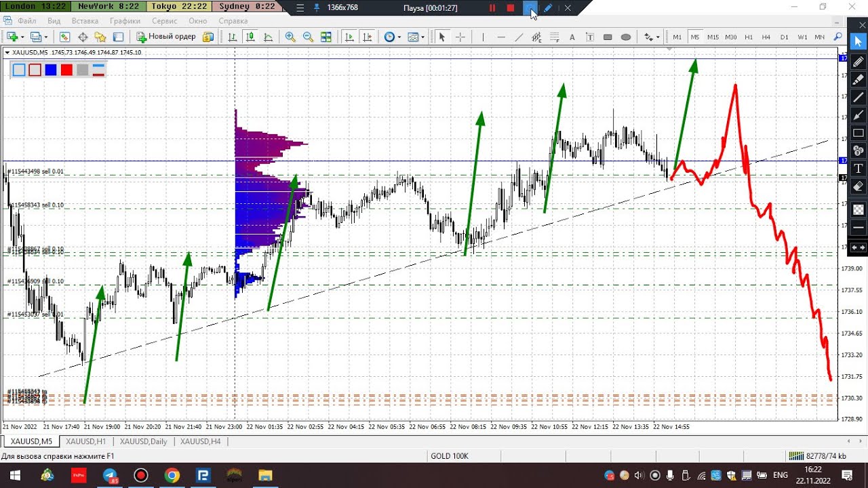Expand XAUUSD,M5 chart title arrow
868x488 pixels.
7,52
